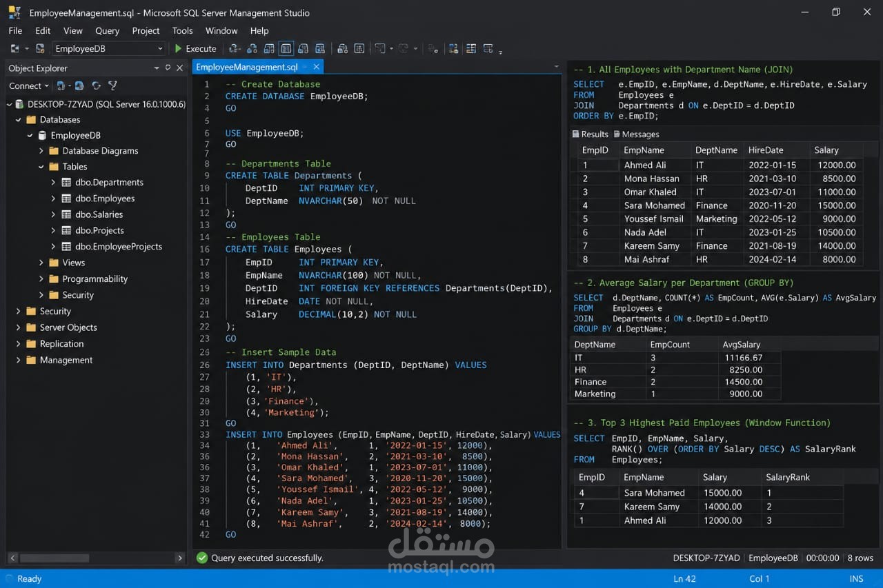883x588 pixels.
Task: Open the File menu
Action: 15,31
